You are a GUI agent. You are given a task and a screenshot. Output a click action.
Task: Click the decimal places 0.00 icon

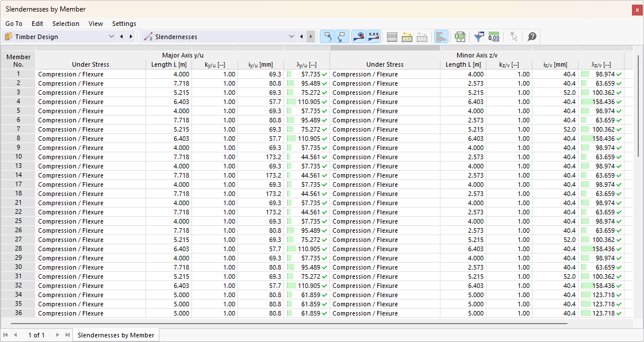coord(493,37)
